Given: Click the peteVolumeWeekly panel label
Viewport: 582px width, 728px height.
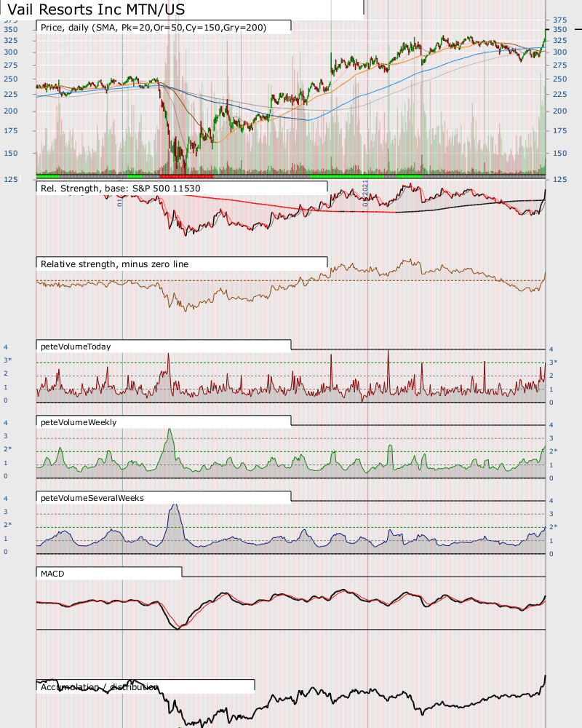Looking at the screenshot, I should pos(79,422).
